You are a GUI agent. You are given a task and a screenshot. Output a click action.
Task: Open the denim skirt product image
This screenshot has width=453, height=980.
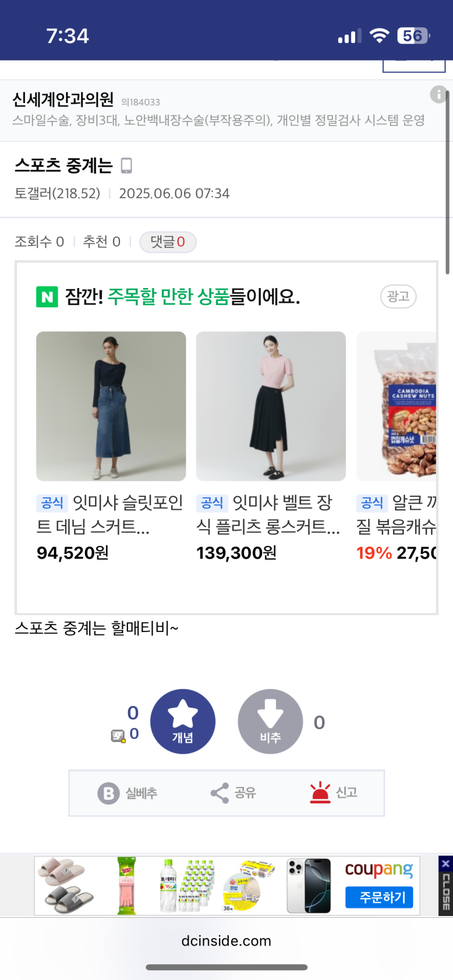tap(111, 406)
